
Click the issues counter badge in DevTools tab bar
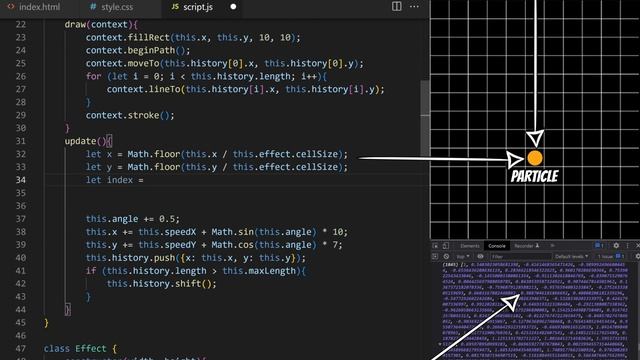click(x=599, y=246)
